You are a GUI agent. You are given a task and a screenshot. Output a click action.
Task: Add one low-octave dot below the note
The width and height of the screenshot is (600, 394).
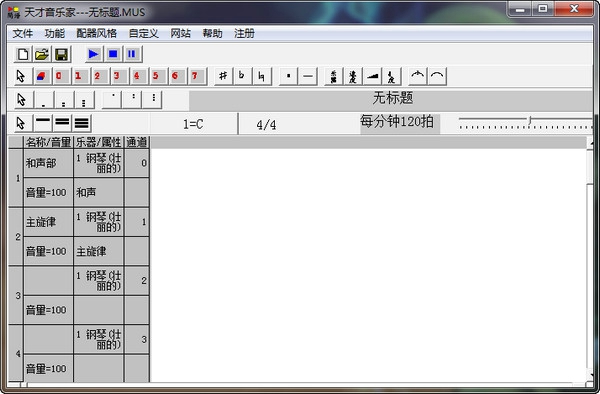pos(44,100)
